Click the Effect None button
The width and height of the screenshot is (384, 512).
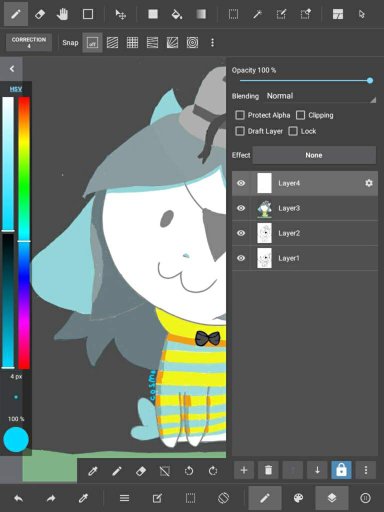pyautogui.click(x=314, y=155)
